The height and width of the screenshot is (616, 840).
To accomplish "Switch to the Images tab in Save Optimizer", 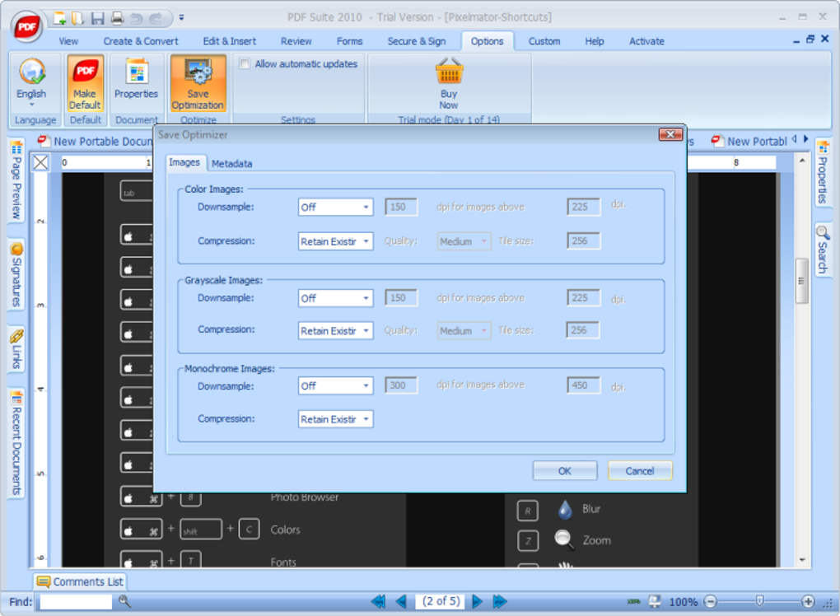I will [x=184, y=162].
